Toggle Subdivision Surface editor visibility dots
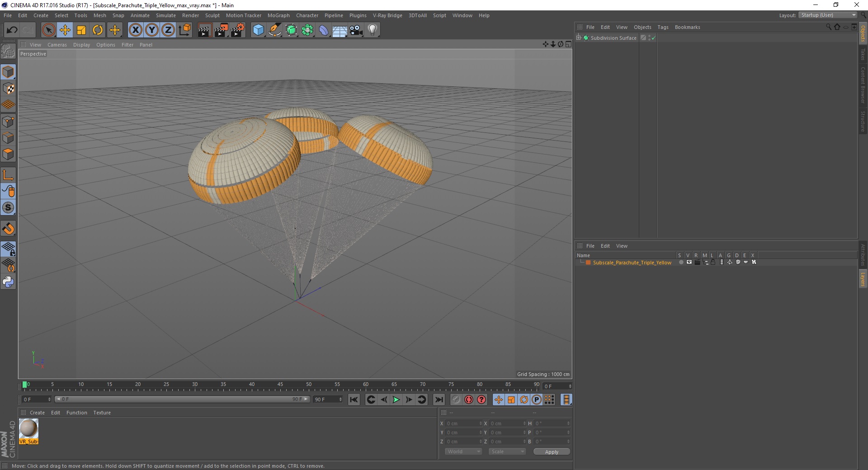 649,38
